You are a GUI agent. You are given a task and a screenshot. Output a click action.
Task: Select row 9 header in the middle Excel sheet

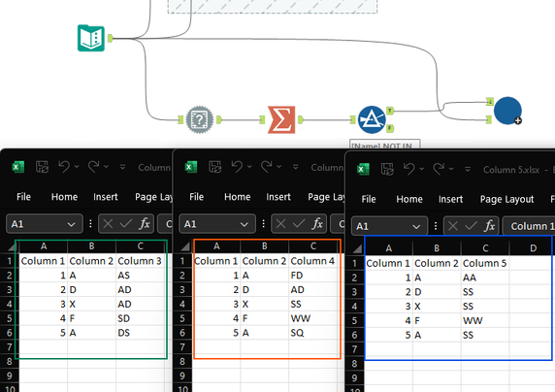point(182,376)
